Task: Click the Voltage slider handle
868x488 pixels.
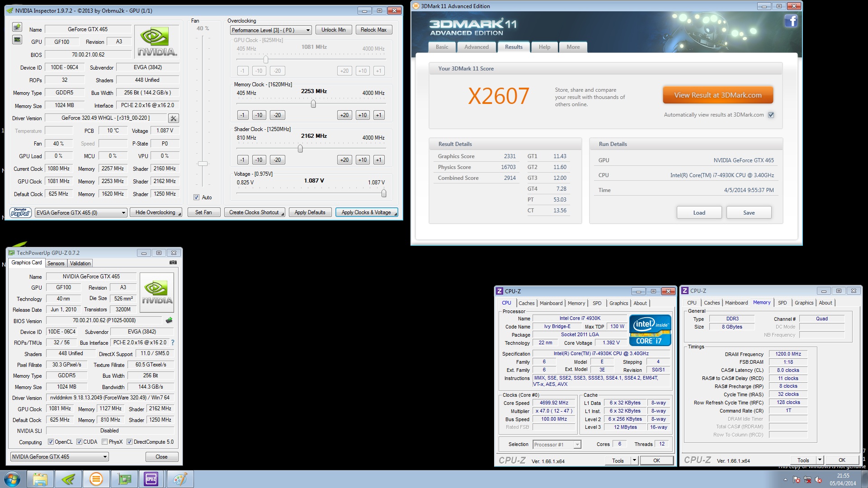Action: coord(384,193)
